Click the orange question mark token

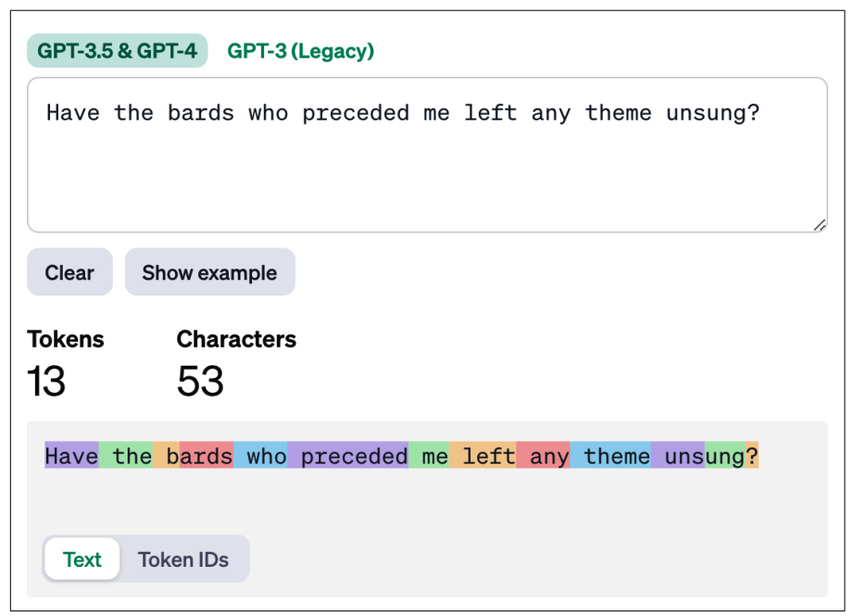pos(752,456)
